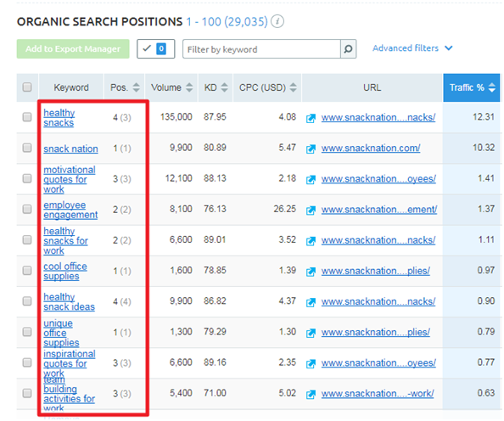Check the cool office supplies checkbox

pos(27,270)
